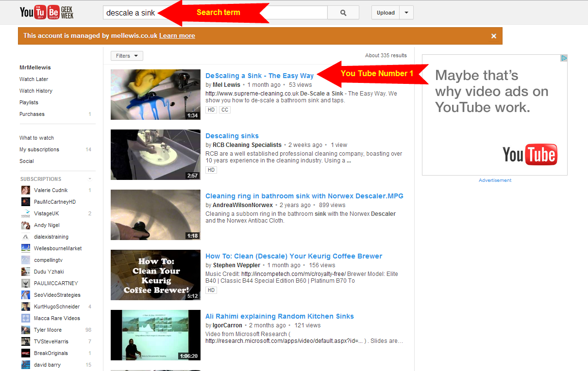
Task: Click the Upload button
Action: [386, 13]
